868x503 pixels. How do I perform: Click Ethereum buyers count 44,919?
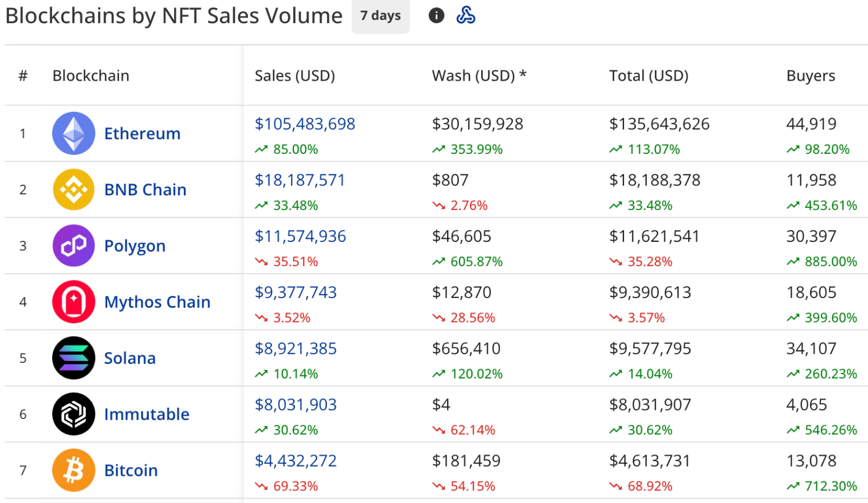point(811,124)
